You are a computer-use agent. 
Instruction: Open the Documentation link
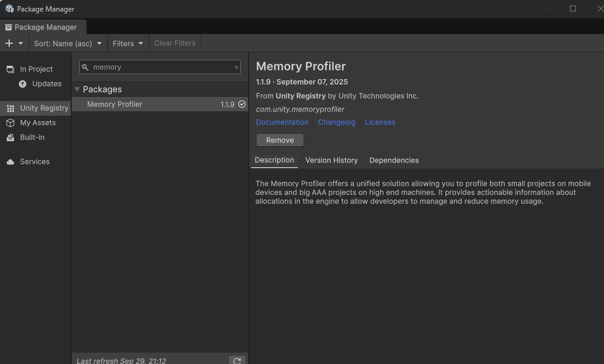point(282,122)
